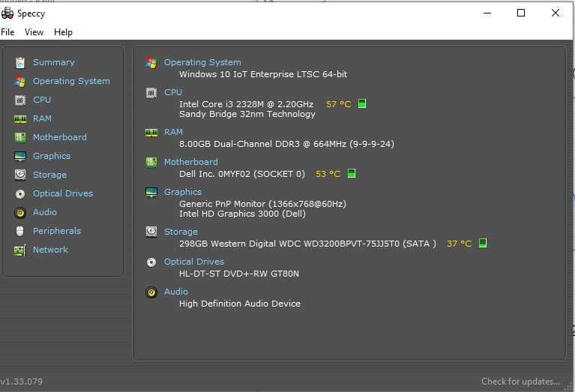Click the Motherboard icon in summary panel
Screen dimensions: 575x392
(x=151, y=162)
